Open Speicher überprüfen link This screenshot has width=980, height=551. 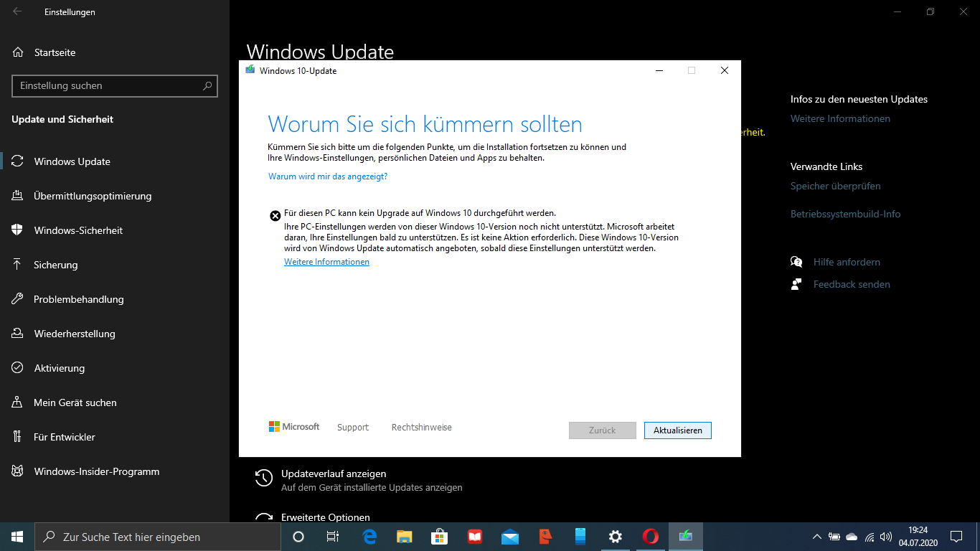pos(835,186)
